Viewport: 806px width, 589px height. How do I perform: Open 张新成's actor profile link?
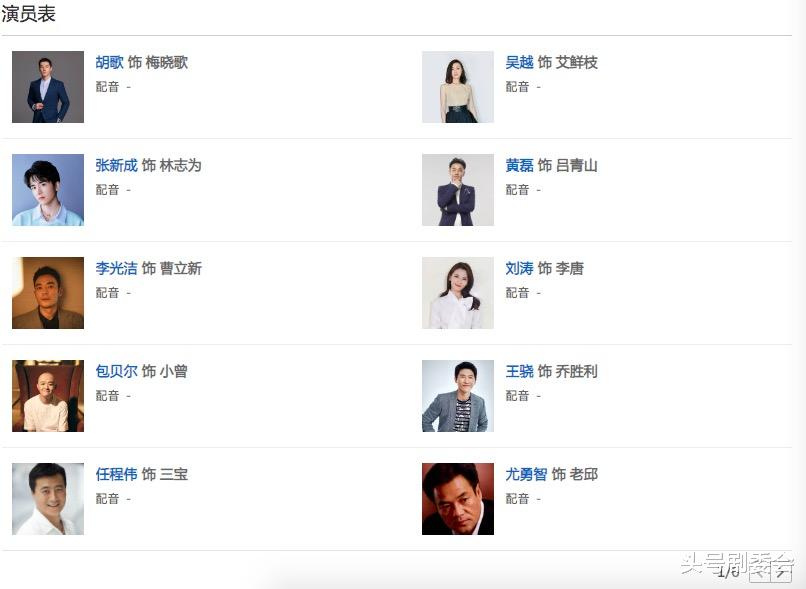tap(116, 166)
